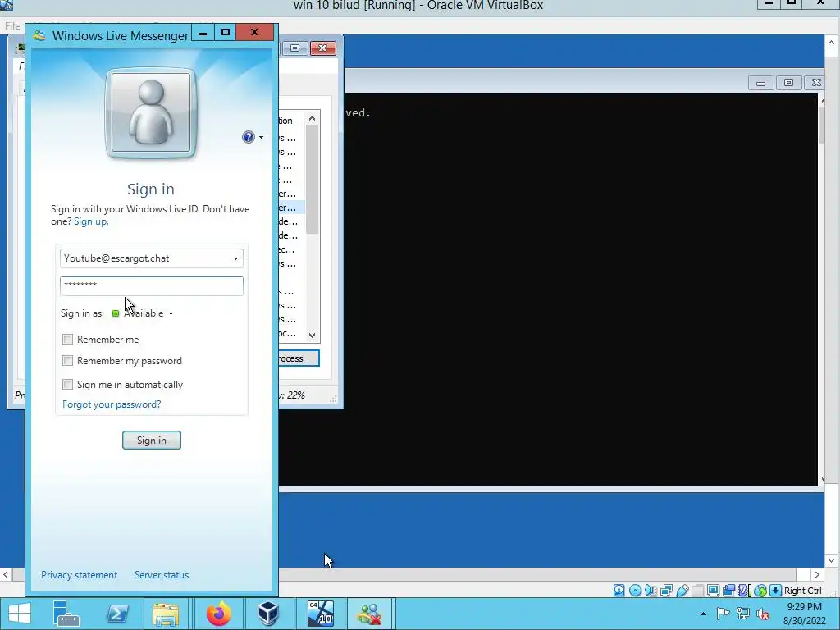Viewport: 840px width, 630px height.
Task: Click the Sign in button
Action: 152,441
